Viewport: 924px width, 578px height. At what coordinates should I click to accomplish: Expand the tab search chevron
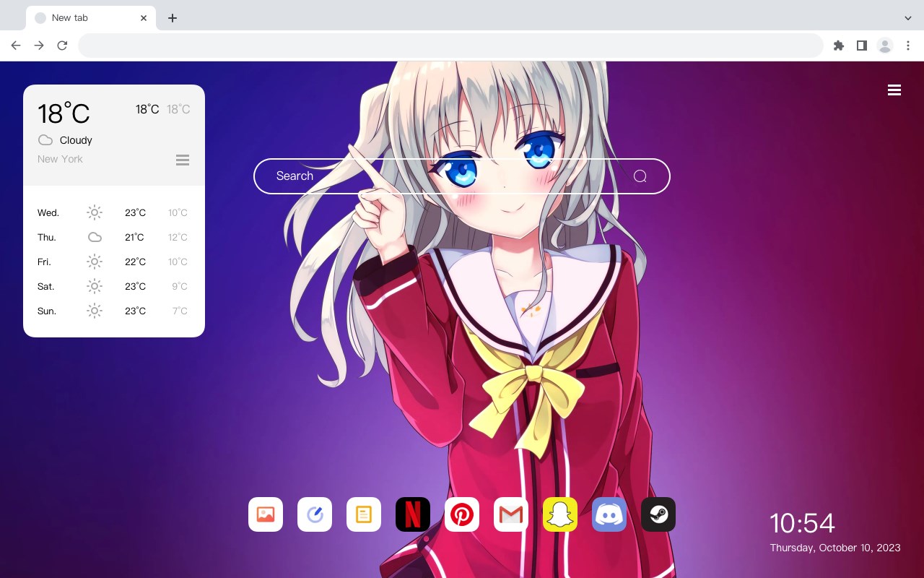908,18
